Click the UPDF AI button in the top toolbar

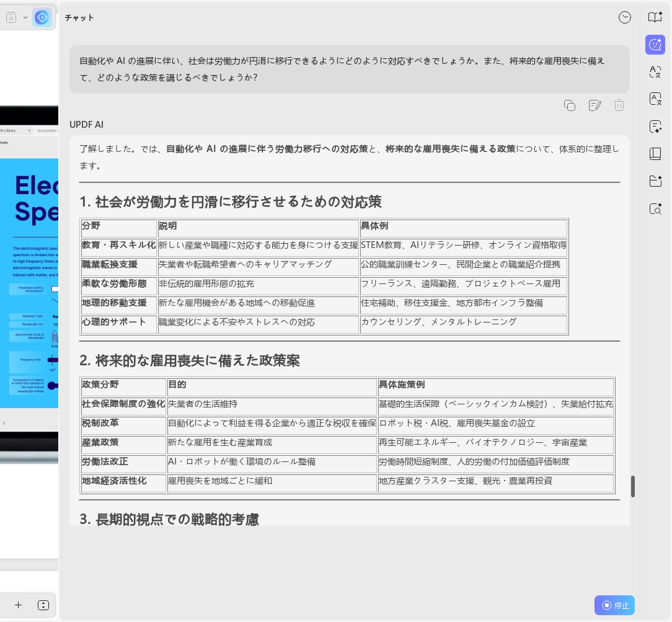42,17
